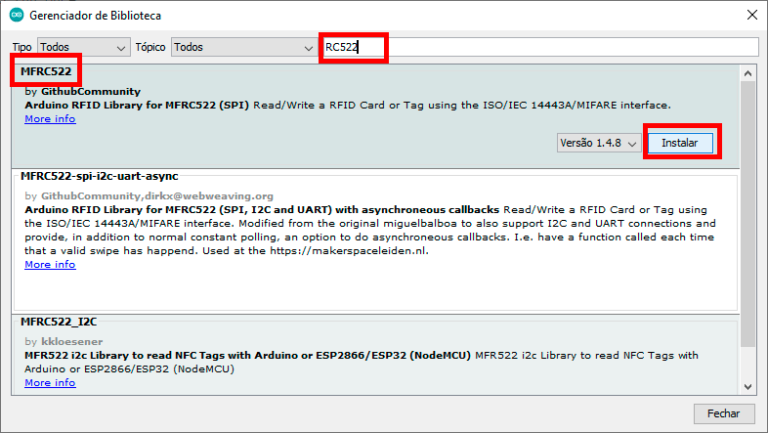This screenshot has width=768, height=433.
Task: Expand the Versão 1.4.8 dropdown
Action: coord(598,143)
